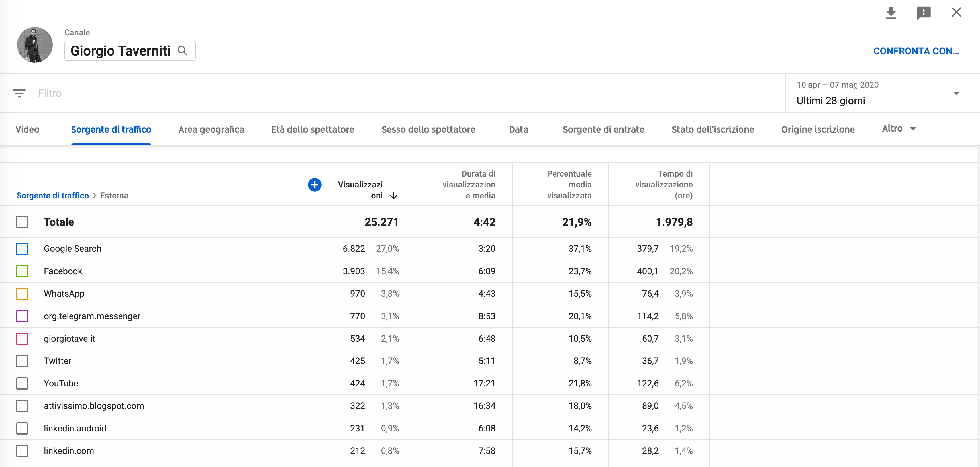Switch to the Data tab

(518, 129)
